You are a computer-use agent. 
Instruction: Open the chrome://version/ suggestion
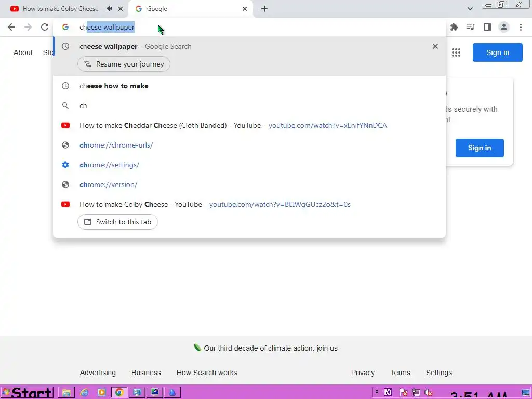249,184
